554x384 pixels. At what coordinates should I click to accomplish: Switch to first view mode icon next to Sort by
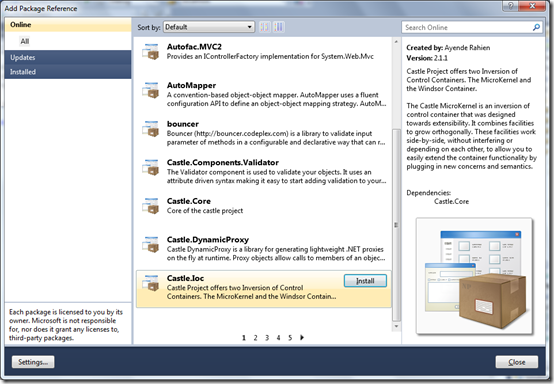264,27
